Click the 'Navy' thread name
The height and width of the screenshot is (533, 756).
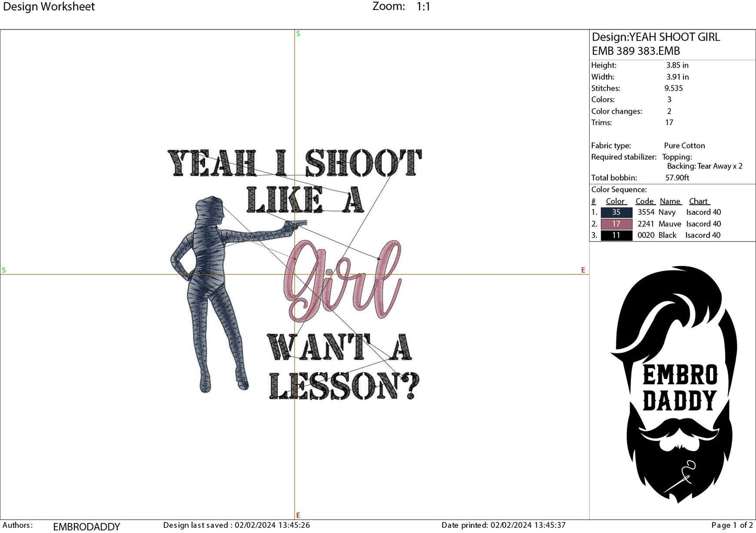click(667, 212)
